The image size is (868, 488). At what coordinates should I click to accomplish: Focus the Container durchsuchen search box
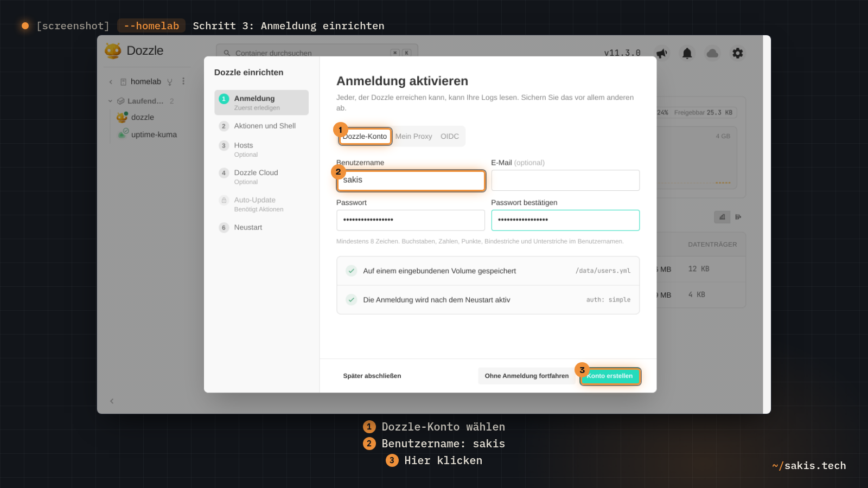(x=317, y=53)
